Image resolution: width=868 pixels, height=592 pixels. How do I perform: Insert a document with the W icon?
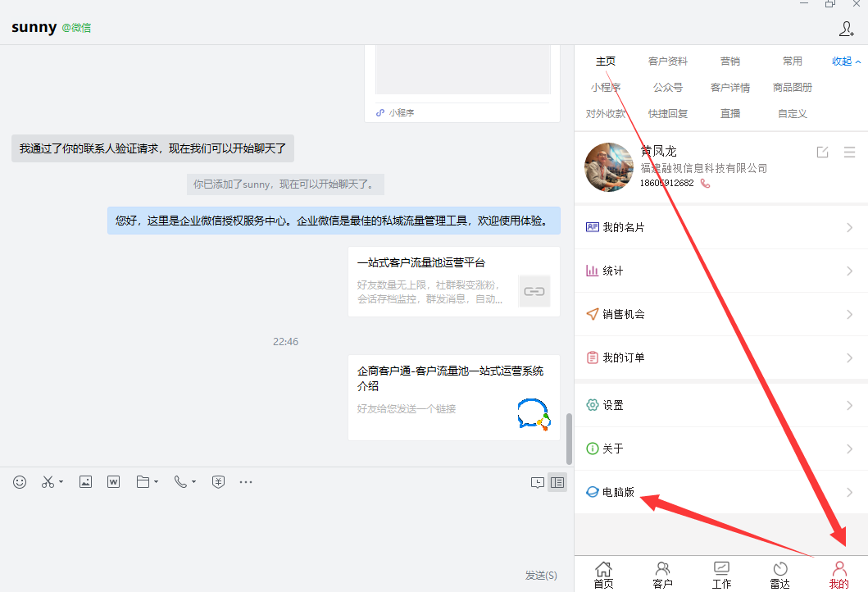tap(113, 482)
